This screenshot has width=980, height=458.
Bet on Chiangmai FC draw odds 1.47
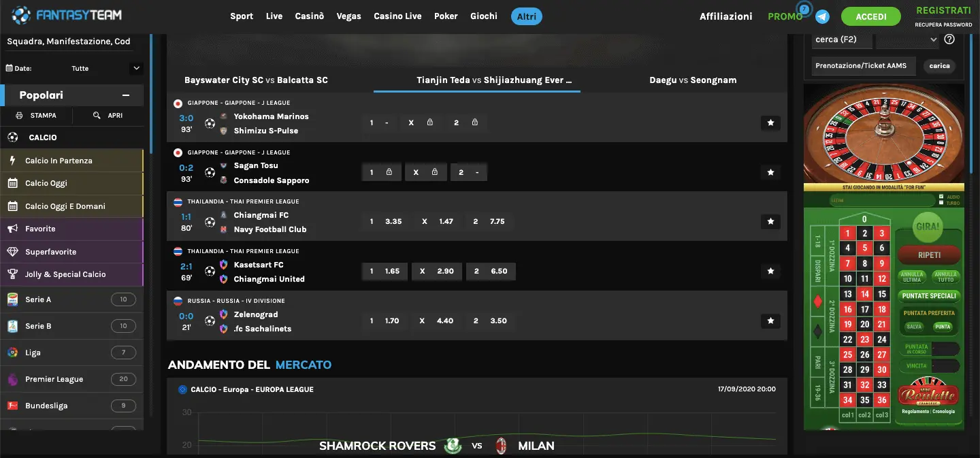(438, 222)
